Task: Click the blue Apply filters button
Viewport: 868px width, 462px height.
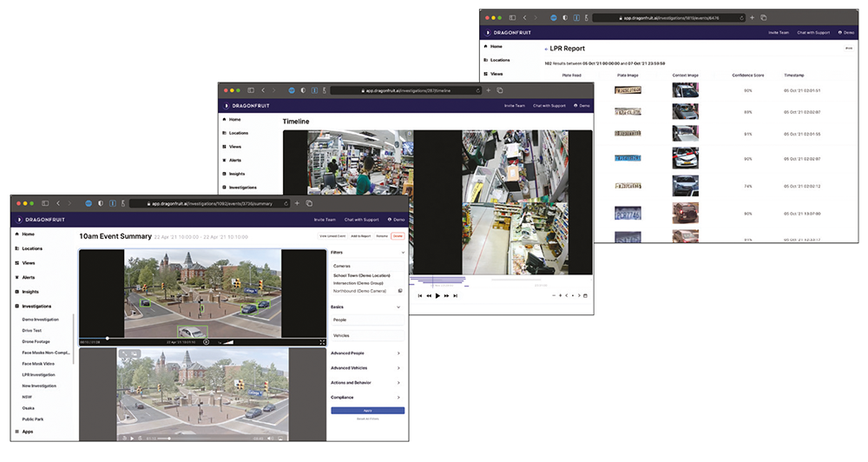Action: (367, 410)
